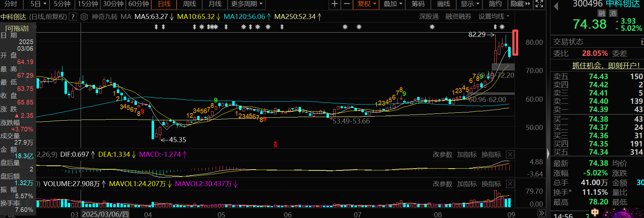This screenshot has height=218, width=644.
Task: Toggle the 神奇九转 indicator
Action: click(104, 17)
